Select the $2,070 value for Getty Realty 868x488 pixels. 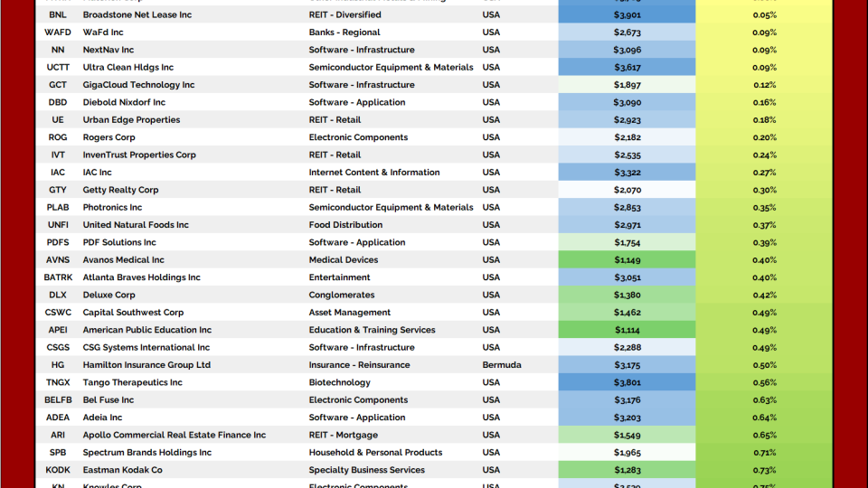627,190
